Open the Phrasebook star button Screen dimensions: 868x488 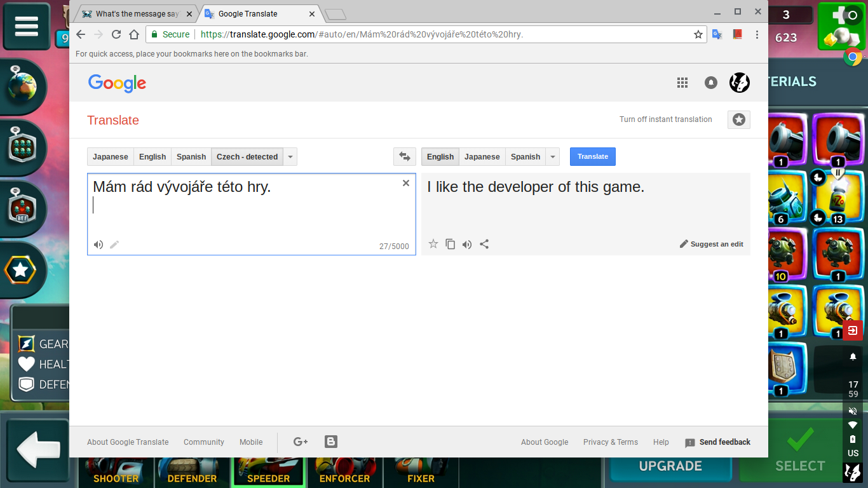pos(738,119)
